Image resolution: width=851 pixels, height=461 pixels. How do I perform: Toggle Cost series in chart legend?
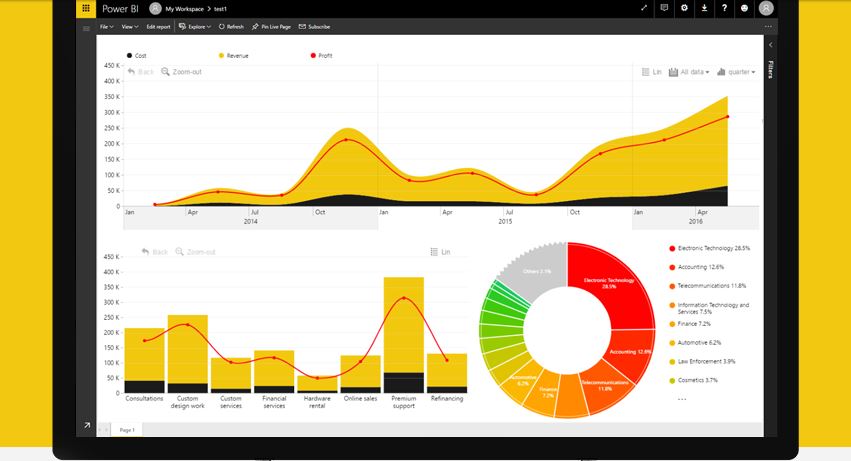136,55
